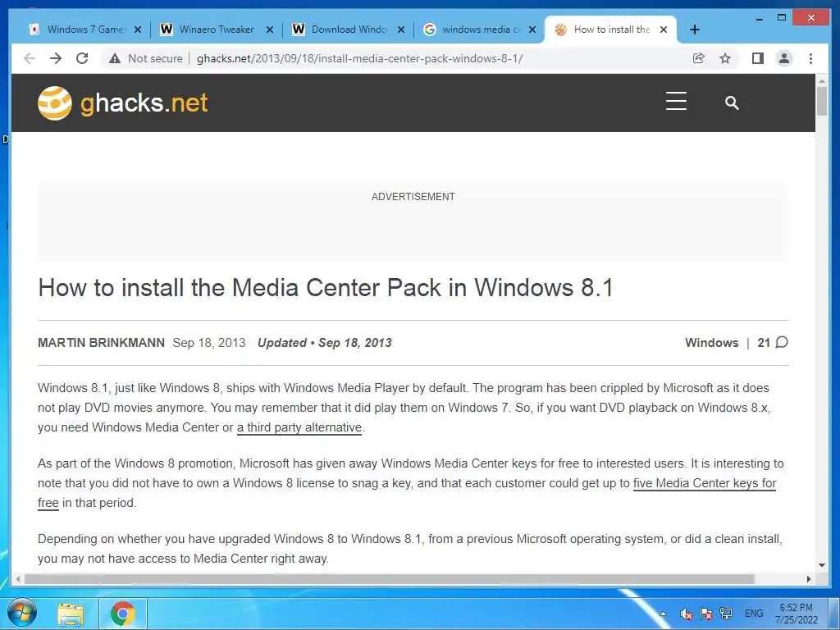840x630 pixels.
Task: Go to the ghacks.net home logo
Action: 123,103
